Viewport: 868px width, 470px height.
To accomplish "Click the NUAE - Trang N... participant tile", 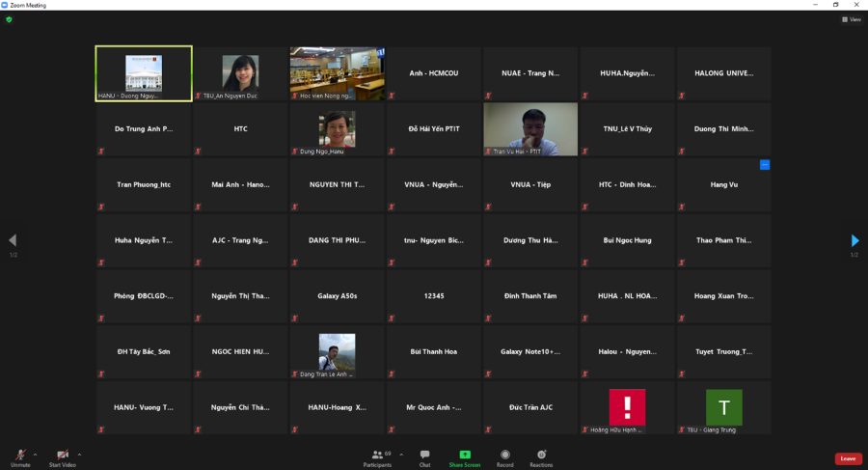I will pyautogui.click(x=530, y=73).
